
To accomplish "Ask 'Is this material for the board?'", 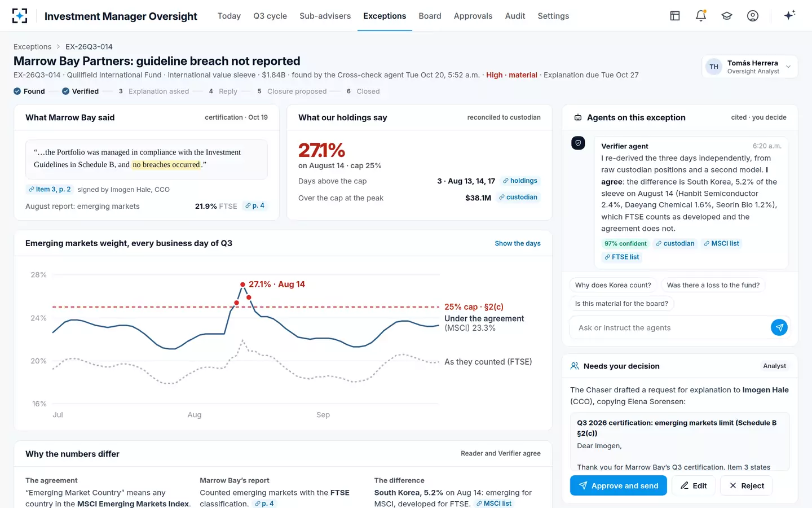I will (x=621, y=304).
